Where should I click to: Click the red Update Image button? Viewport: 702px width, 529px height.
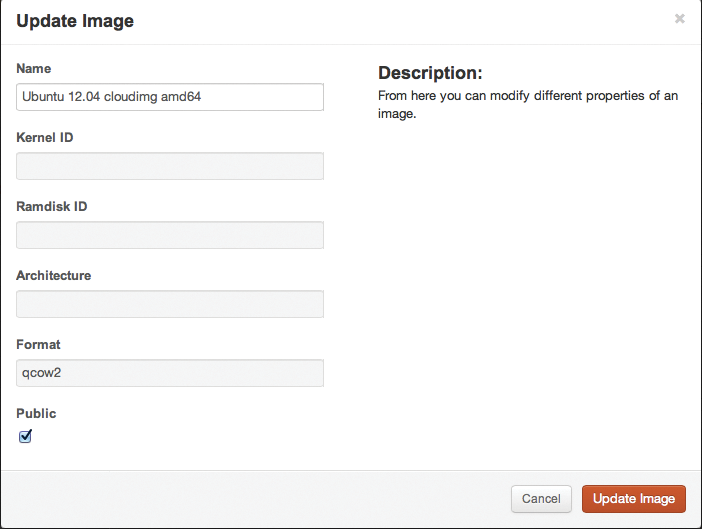tap(634, 499)
